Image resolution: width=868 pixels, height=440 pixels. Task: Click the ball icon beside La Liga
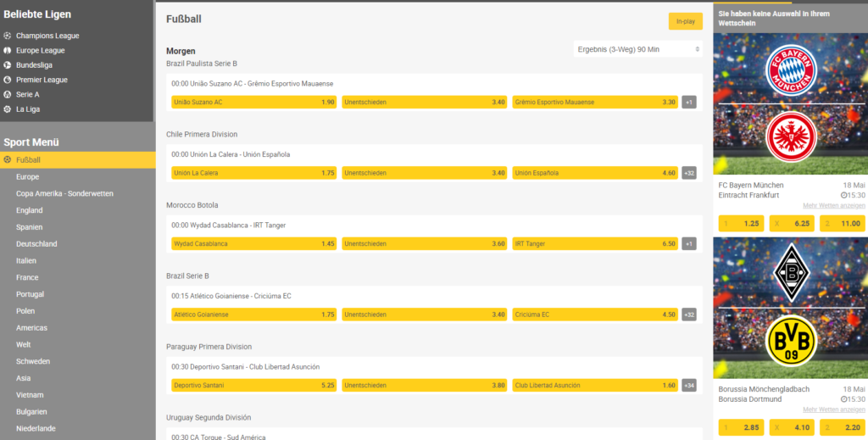click(7, 109)
